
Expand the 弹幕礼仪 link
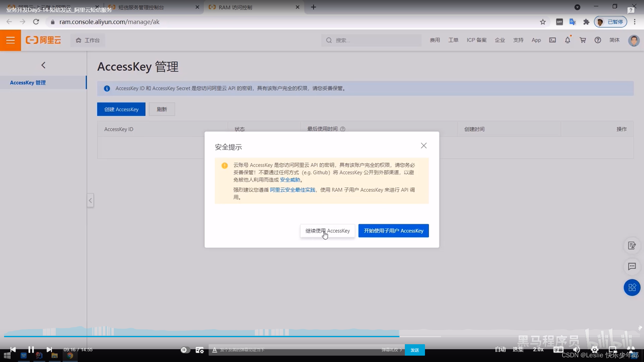[x=391, y=350]
